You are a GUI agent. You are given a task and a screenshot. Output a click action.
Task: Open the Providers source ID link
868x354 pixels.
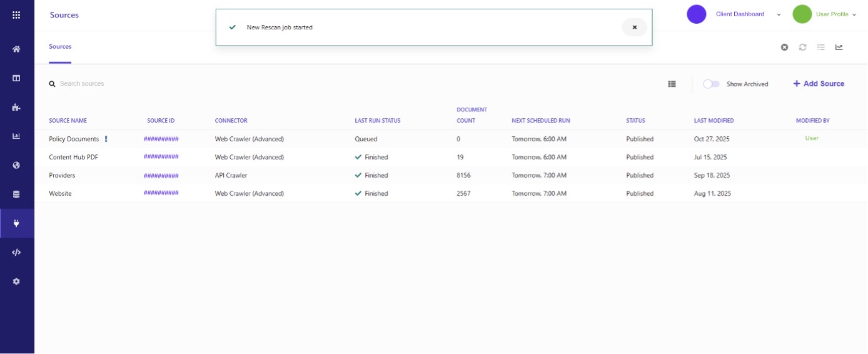(161, 175)
